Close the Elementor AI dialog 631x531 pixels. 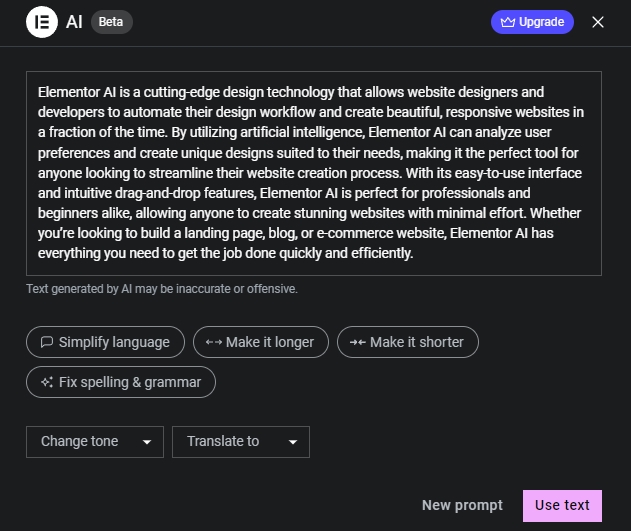coord(598,22)
